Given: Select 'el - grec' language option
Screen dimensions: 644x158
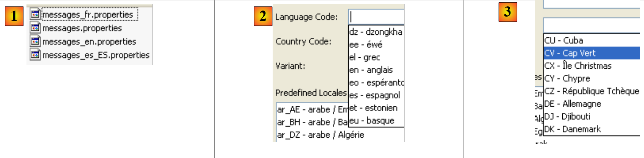Looking at the screenshot, I should tap(365, 57).
